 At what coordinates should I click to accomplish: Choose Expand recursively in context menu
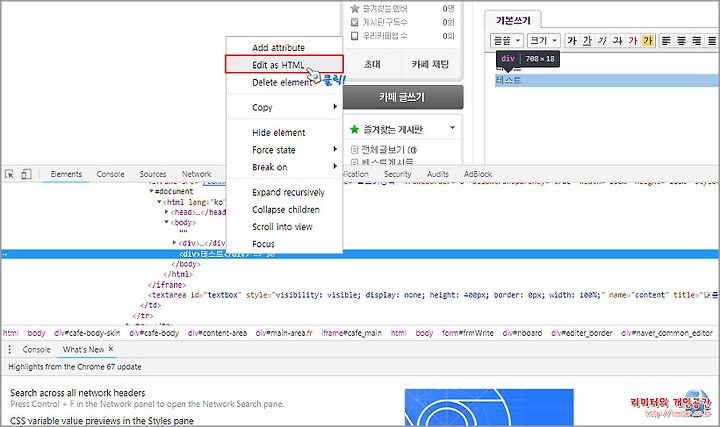pos(285,192)
